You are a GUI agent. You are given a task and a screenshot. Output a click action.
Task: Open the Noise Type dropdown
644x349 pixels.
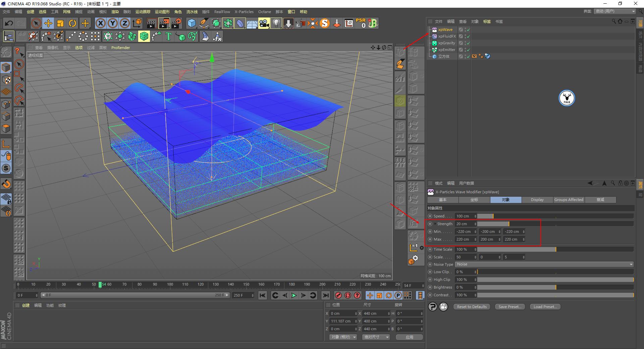click(x=543, y=264)
